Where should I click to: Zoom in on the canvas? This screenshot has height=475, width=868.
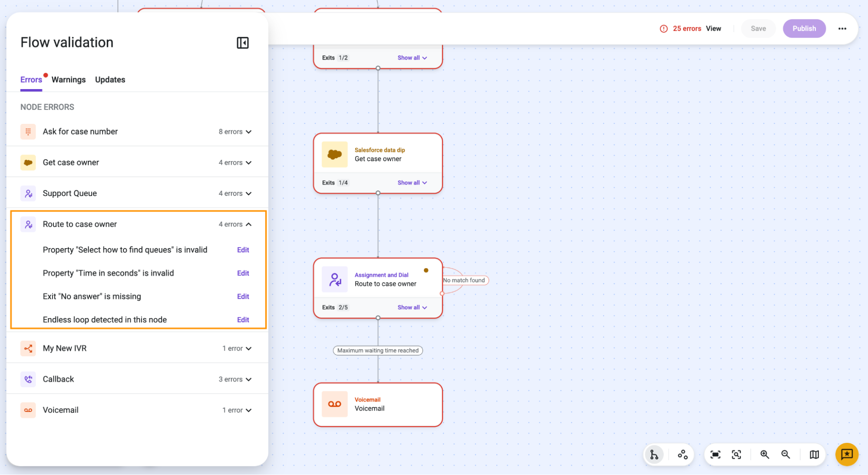(x=765, y=455)
